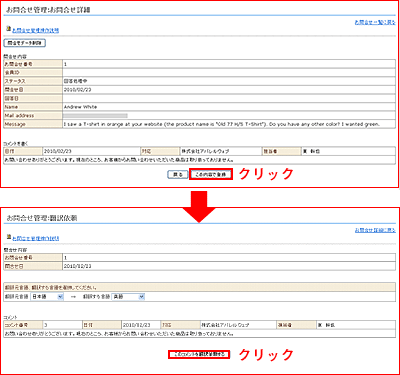Click the 翻訳元言語 label
Viewport: 400px width, 375px height.
click(16, 297)
